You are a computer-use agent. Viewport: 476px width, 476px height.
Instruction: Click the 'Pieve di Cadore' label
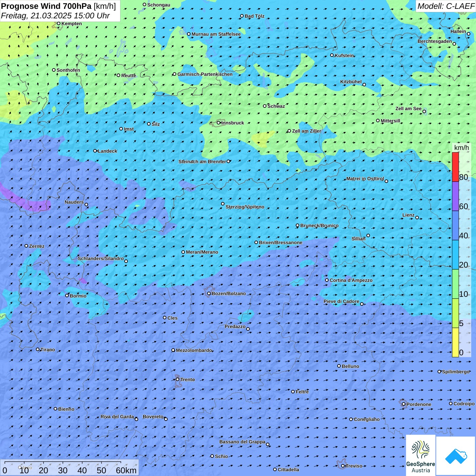tap(341, 301)
